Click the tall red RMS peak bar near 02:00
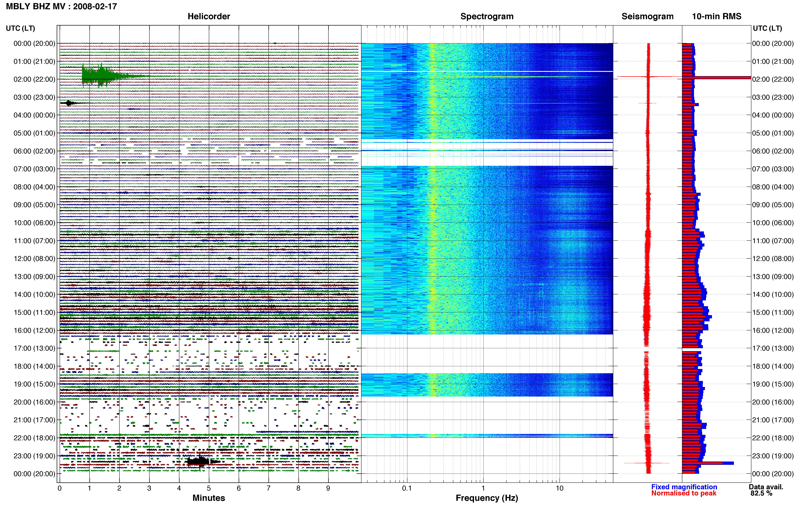The height and width of the screenshot is (508, 812). (716, 78)
